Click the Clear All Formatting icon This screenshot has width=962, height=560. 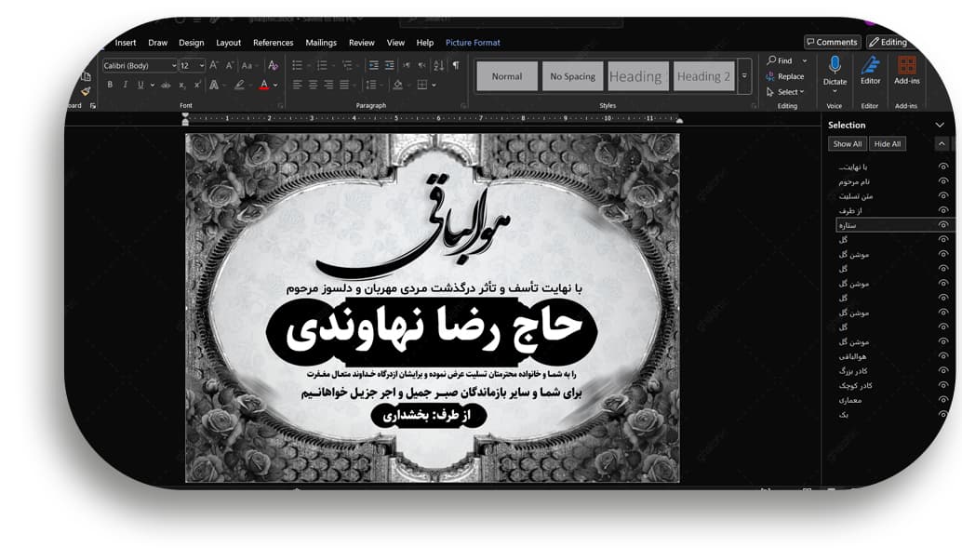(273, 65)
